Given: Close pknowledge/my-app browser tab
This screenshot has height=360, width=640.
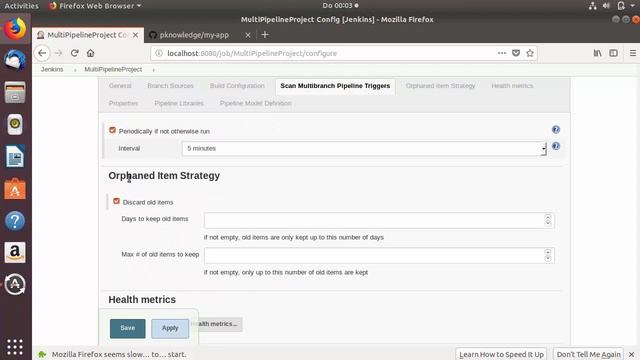Looking at the screenshot, I should pos(248,35).
